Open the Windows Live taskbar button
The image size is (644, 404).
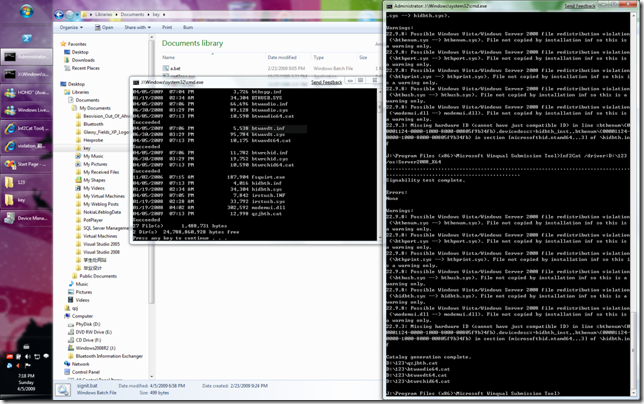[x=26, y=110]
